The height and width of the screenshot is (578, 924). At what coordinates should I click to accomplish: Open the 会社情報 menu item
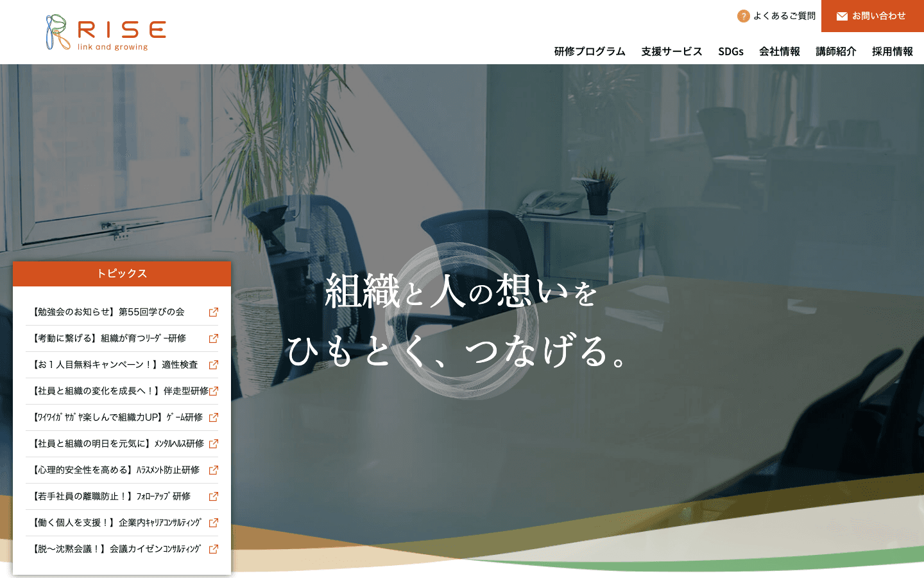780,51
